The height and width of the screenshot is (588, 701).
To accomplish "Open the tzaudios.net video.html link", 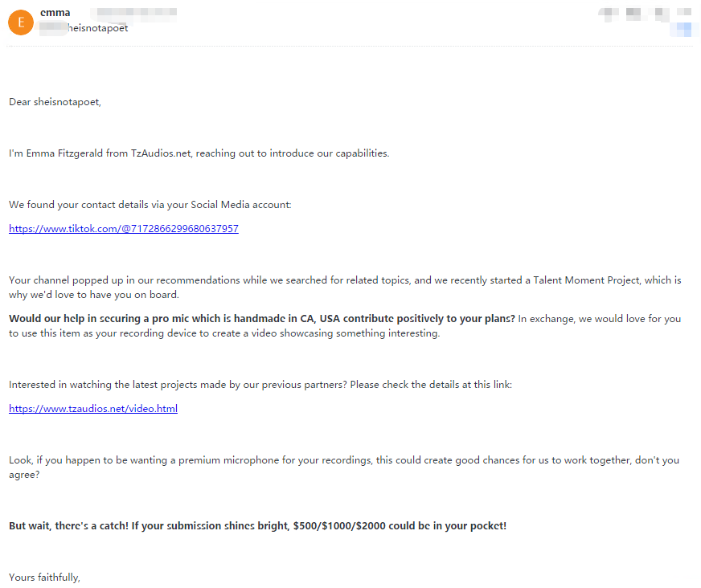I will click(x=93, y=409).
